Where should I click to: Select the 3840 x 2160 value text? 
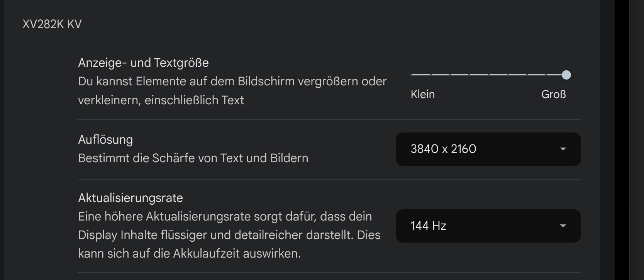tap(443, 149)
